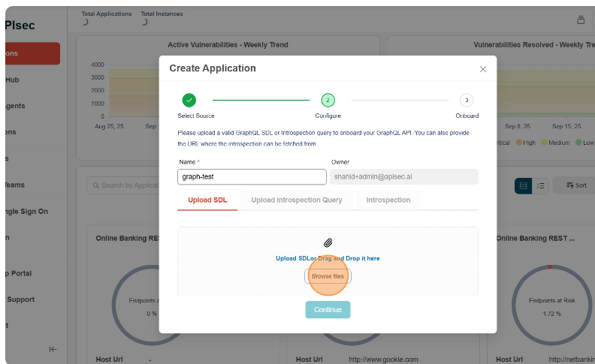Close the Create Application dialog
595x364 pixels.
click(x=482, y=69)
